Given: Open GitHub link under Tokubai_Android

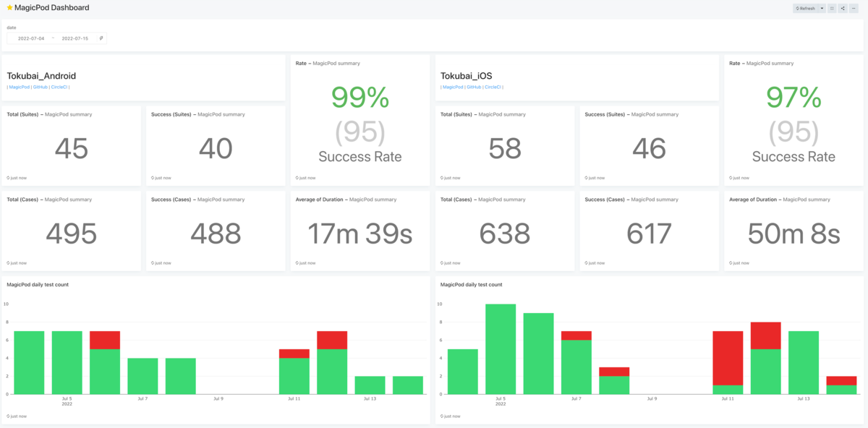Looking at the screenshot, I should point(41,87).
